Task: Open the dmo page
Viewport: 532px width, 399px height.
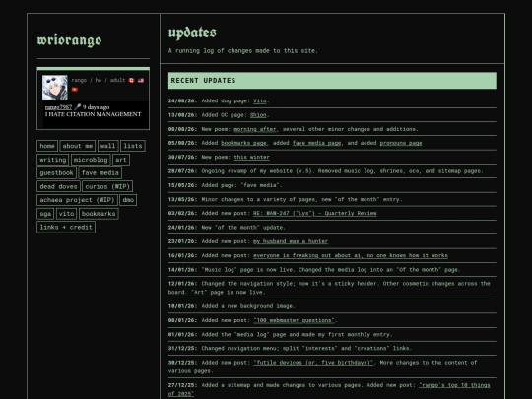Action: pyautogui.click(x=128, y=200)
